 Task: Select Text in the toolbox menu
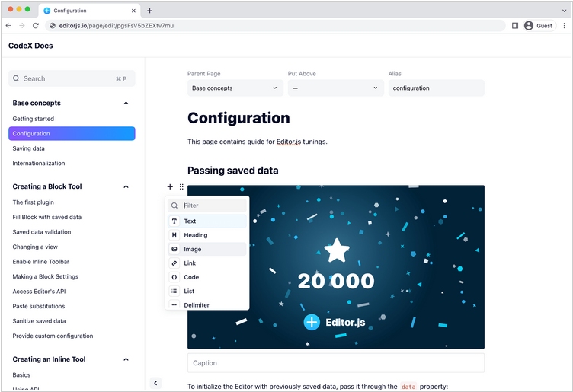pos(207,221)
